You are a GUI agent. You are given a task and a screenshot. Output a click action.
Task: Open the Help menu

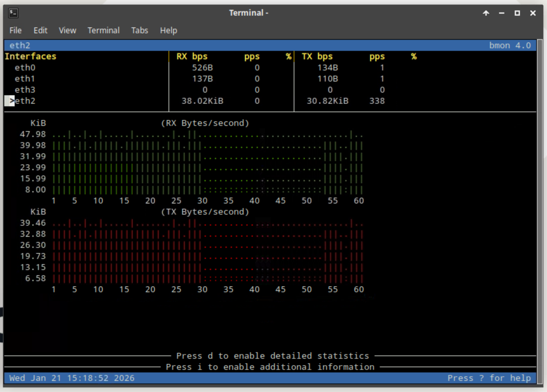(x=168, y=30)
